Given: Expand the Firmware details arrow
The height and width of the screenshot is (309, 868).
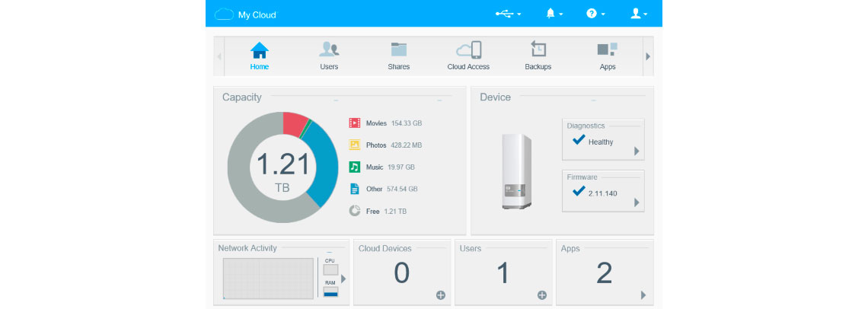Looking at the screenshot, I should pos(637,202).
